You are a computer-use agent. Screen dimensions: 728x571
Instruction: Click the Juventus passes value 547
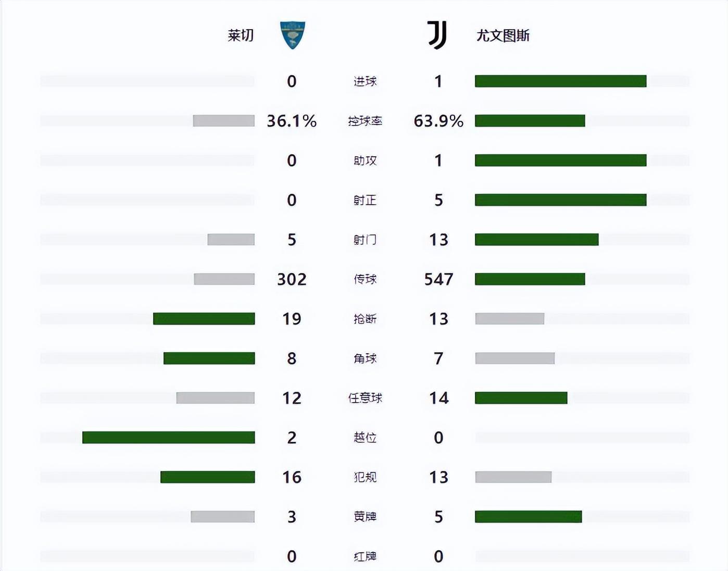point(438,279)
